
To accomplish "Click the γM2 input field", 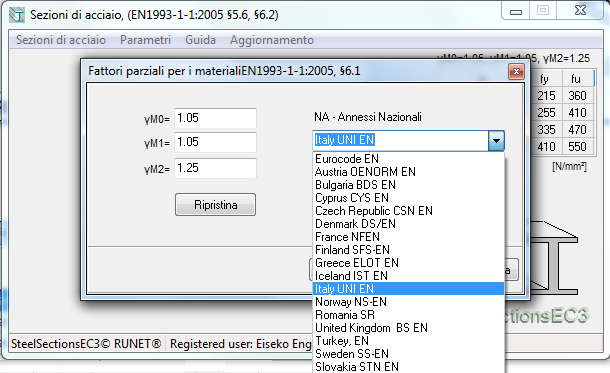I will [x=215, y=168].
